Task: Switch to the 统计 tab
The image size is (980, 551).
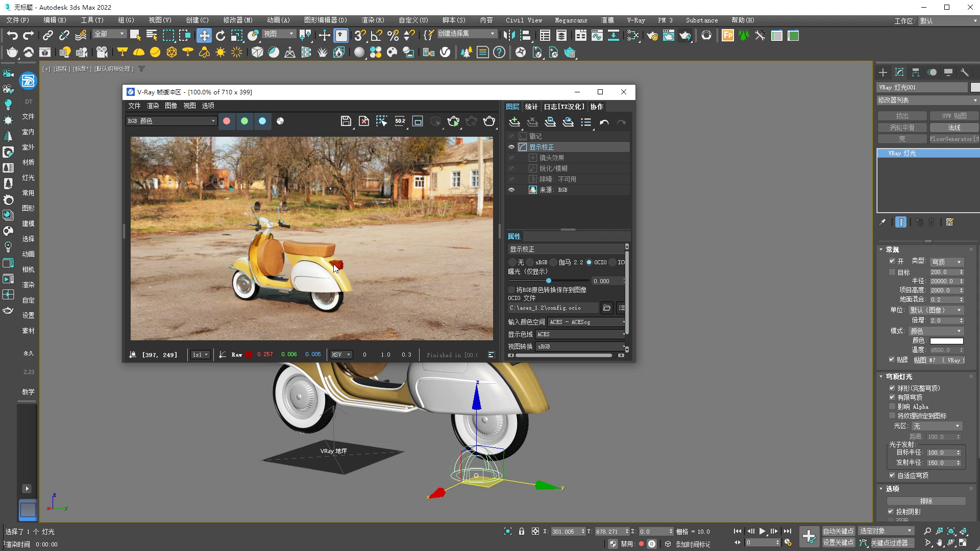Action: 531,107
